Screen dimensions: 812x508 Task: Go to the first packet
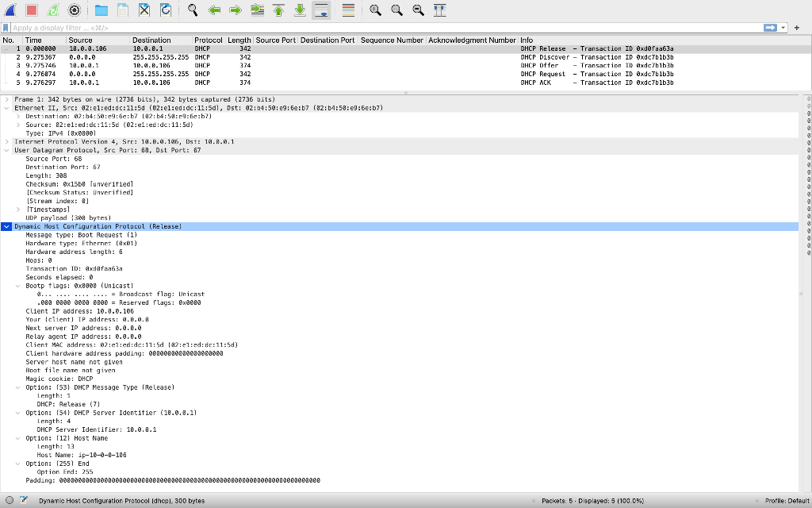(278, 10)
